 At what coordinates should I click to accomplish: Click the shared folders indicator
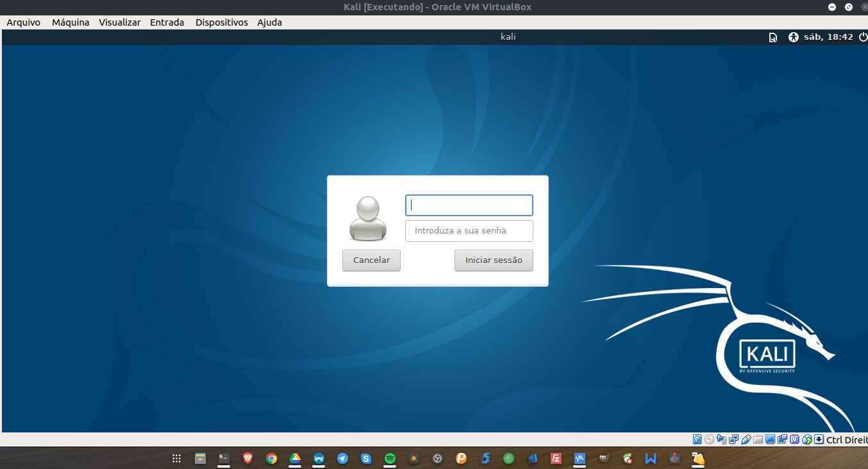click(758, 439)
